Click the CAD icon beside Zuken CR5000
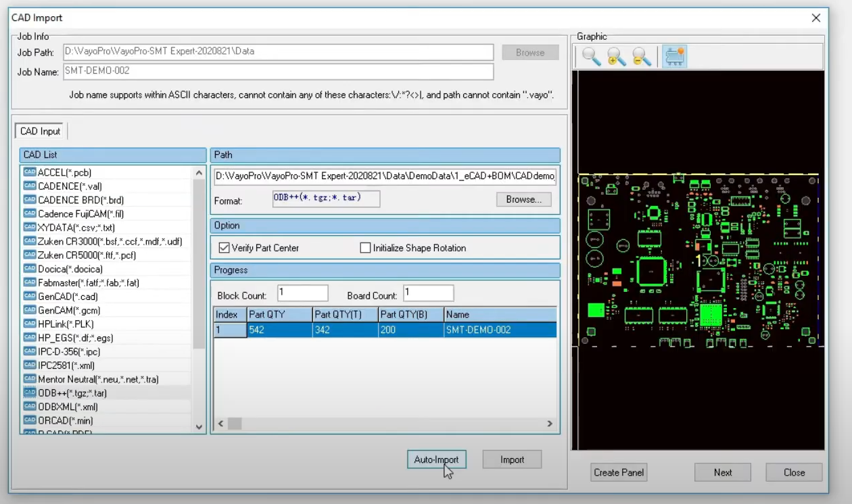This screenshot has width=852, height=504. point(30,255)
